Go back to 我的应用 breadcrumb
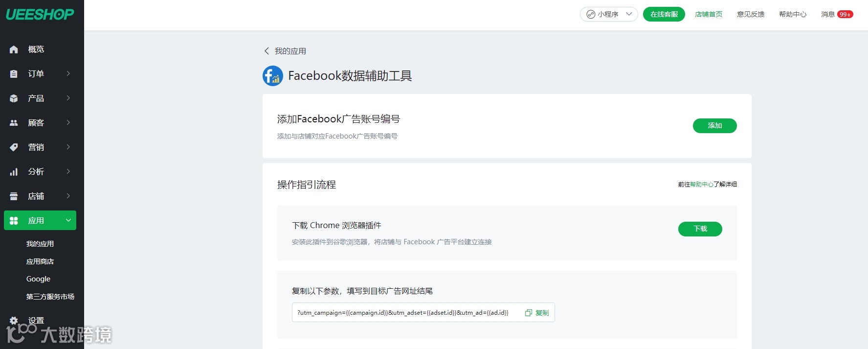 point(290,51)
